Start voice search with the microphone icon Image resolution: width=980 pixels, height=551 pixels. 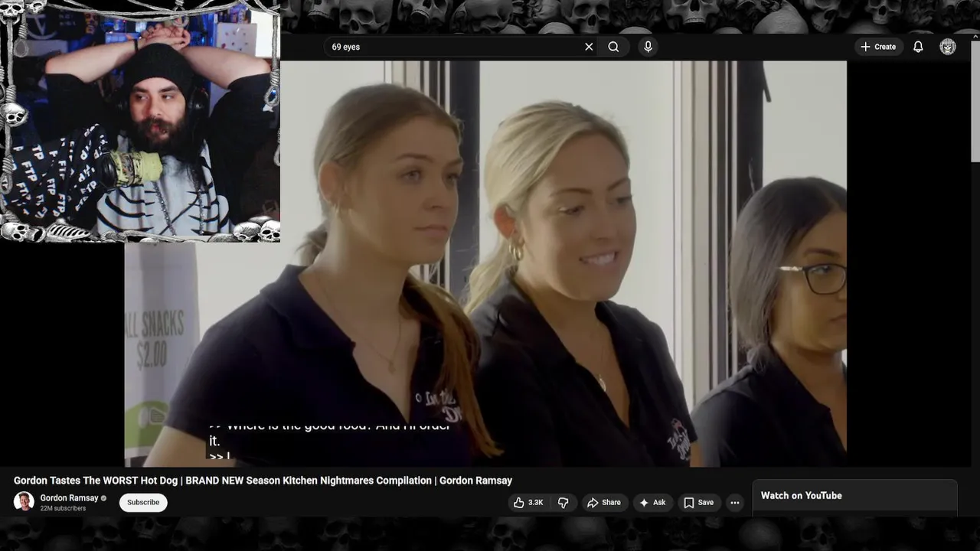648,47
